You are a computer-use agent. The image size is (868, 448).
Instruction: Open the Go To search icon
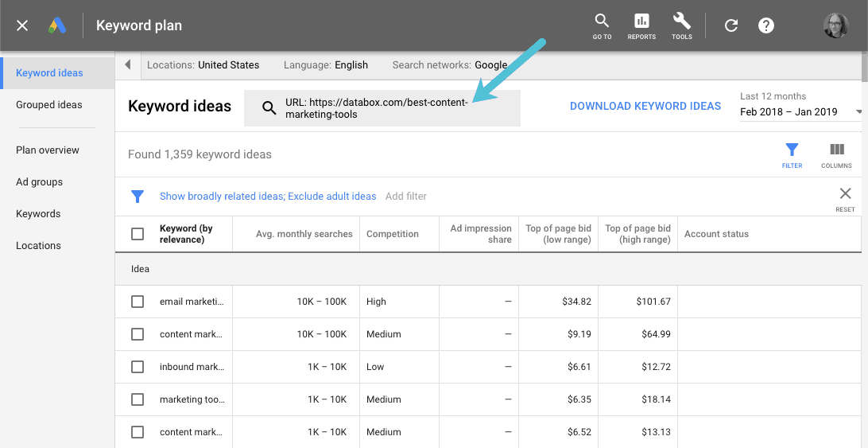[602, 21]
